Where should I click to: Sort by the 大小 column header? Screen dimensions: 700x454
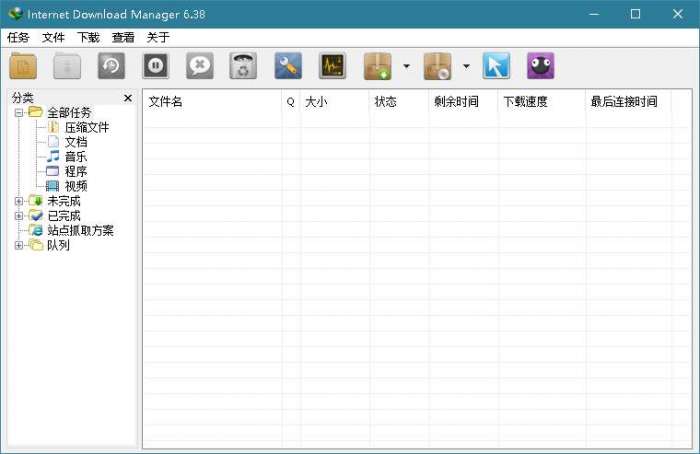335,102
